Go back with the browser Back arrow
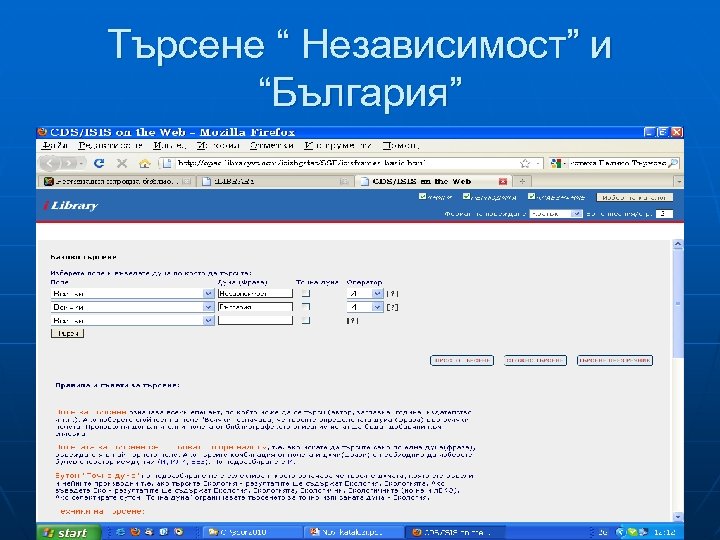The image size is (720, 540). tap(50, 163)
